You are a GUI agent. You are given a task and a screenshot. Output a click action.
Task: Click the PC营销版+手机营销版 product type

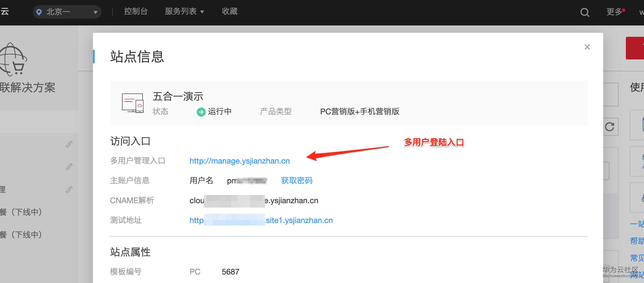[360, 112]
